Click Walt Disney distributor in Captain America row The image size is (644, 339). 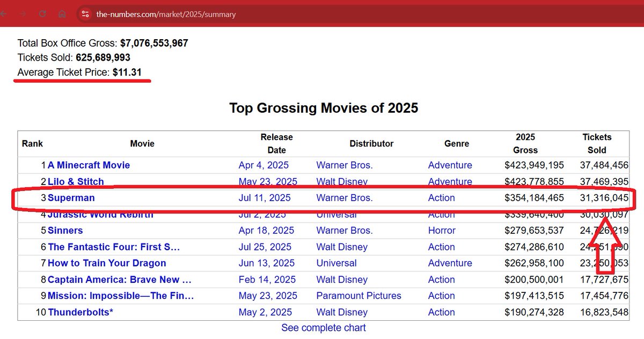tap(342, 280)
